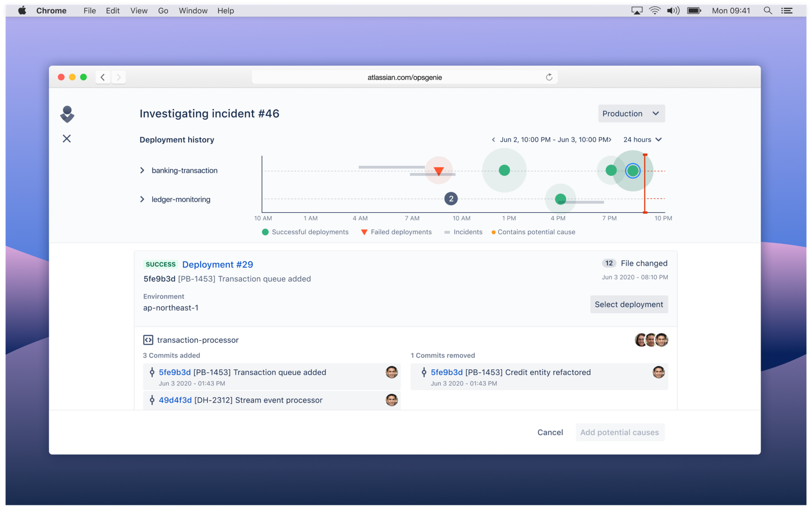Click the code repository icon beside transaction-processor

[148, 340]
